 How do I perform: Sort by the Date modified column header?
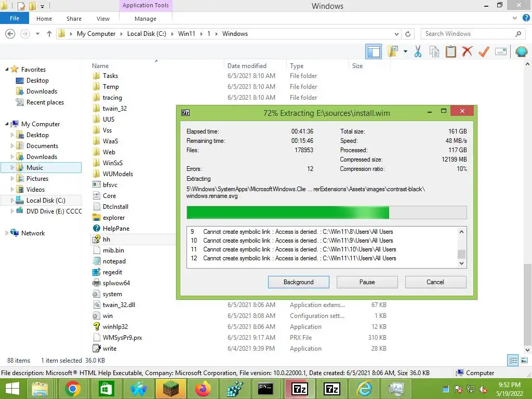coord(247,66)
